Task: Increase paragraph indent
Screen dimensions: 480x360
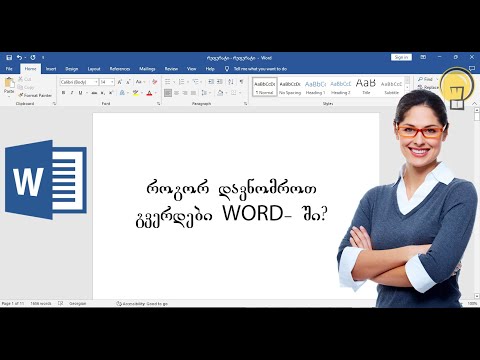Action: [x=220, y=82]
